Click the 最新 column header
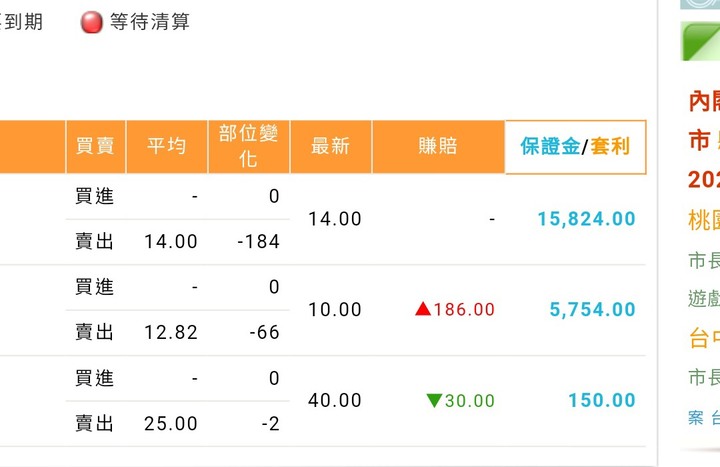Screen dimensions: 720x467 pyautogui.click(x=331, y=146)
